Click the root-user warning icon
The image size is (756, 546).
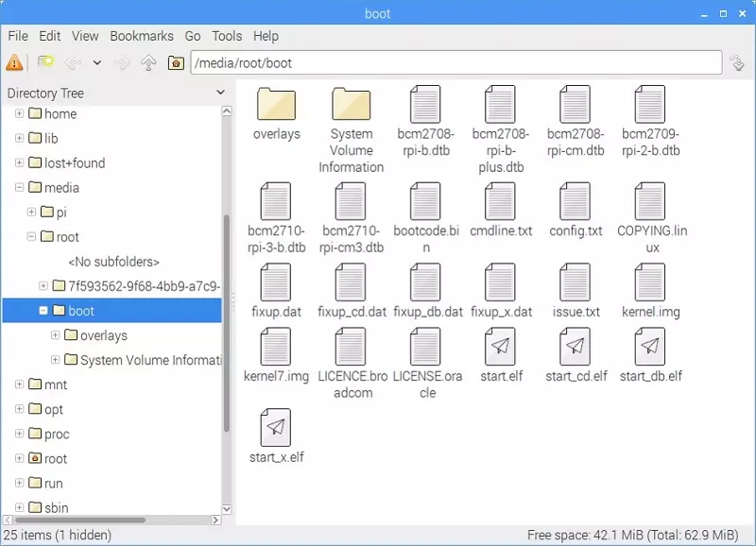point(14,63)
